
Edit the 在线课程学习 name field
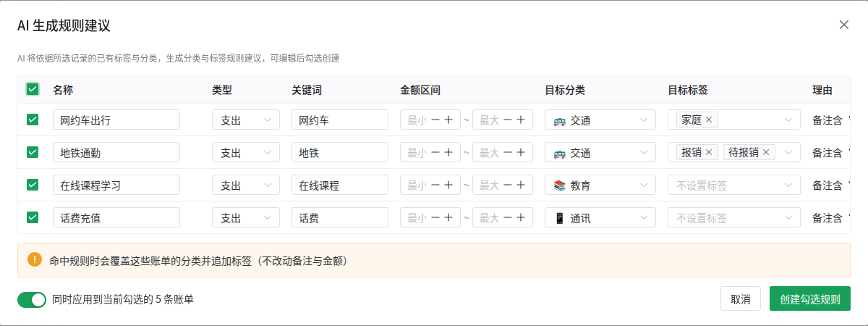(116, 185)
